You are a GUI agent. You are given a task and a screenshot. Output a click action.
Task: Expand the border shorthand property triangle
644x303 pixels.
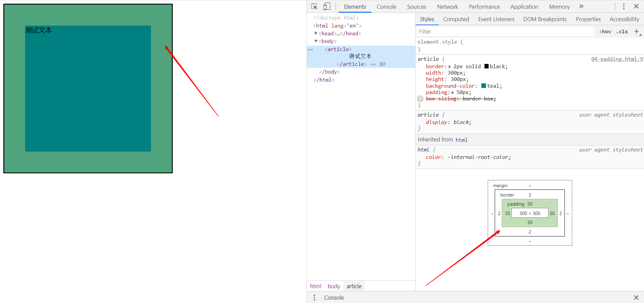[450, 67]
